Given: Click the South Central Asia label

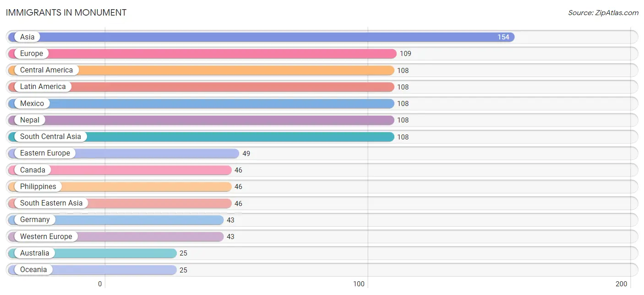Looking at the screenshot, I should (x=50, y=137).
